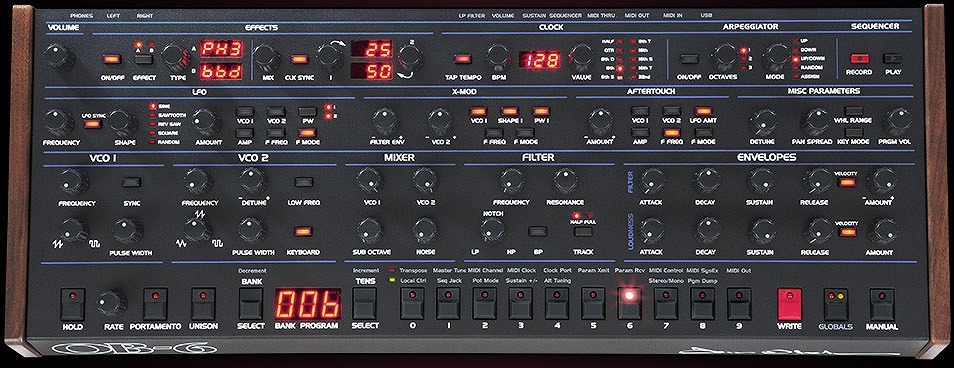Adjust the Pan Spread knob

coord(815,122)
